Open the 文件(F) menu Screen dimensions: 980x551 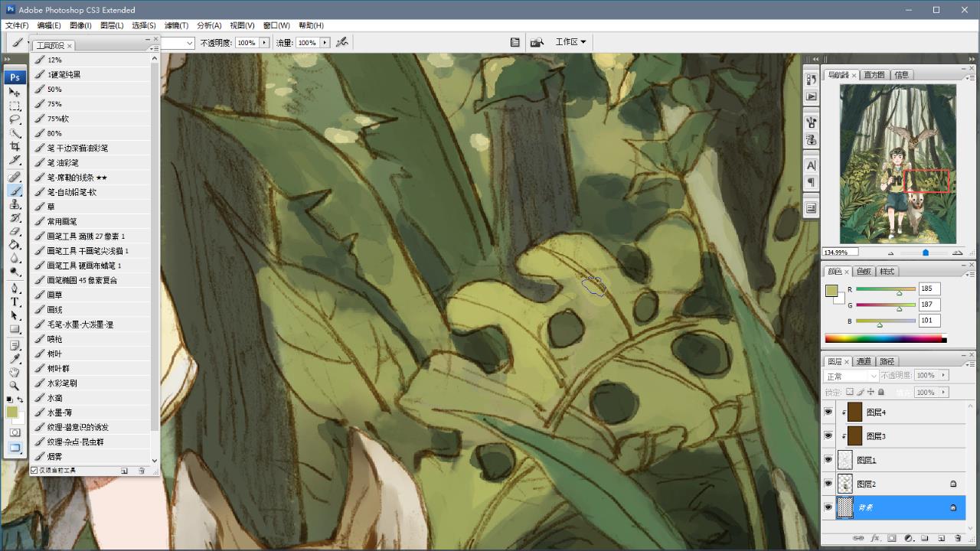tap(17, 25)
